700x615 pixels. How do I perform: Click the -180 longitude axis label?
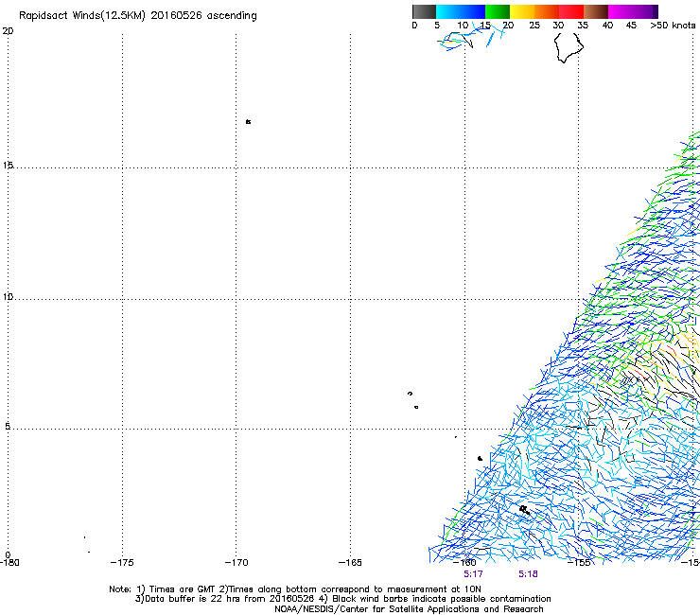(x=9, y=563)
